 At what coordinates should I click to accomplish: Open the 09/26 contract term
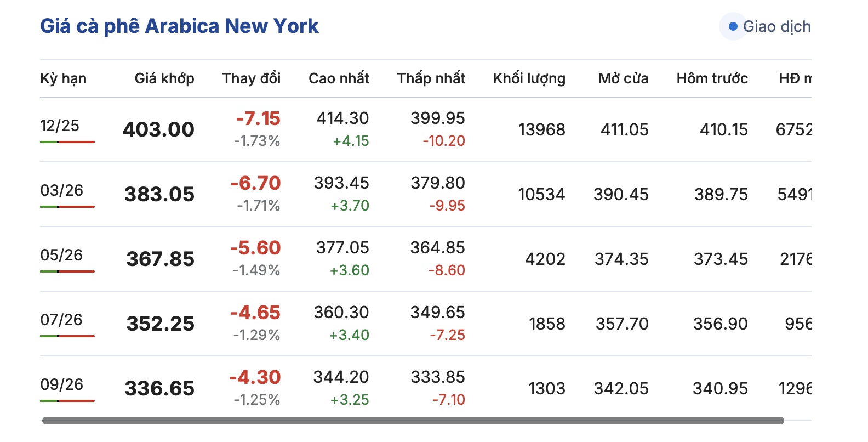[61, 384]
